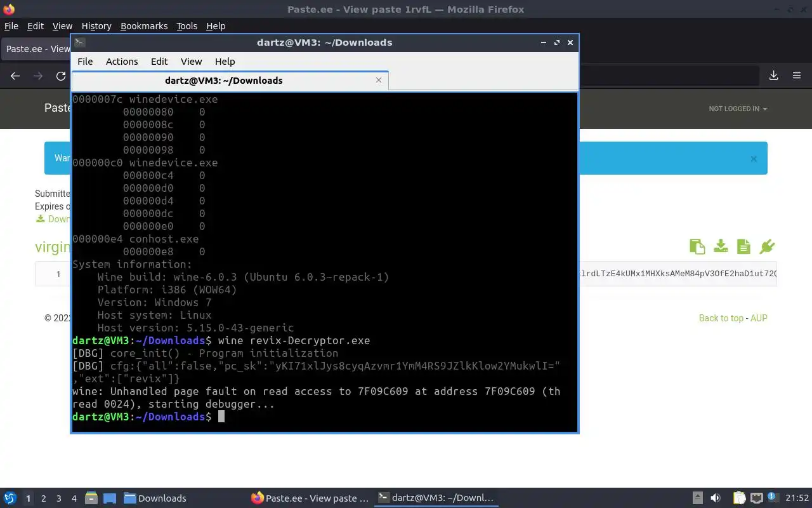Click the network monitor tray icon
The width and height of the screenshot is (812, 508).
click(x=756, y=498)
